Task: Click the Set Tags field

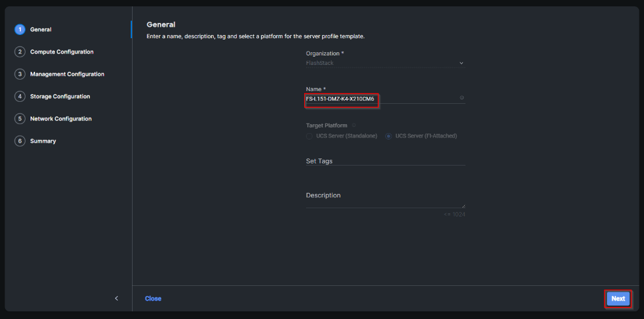Action: 385,161
